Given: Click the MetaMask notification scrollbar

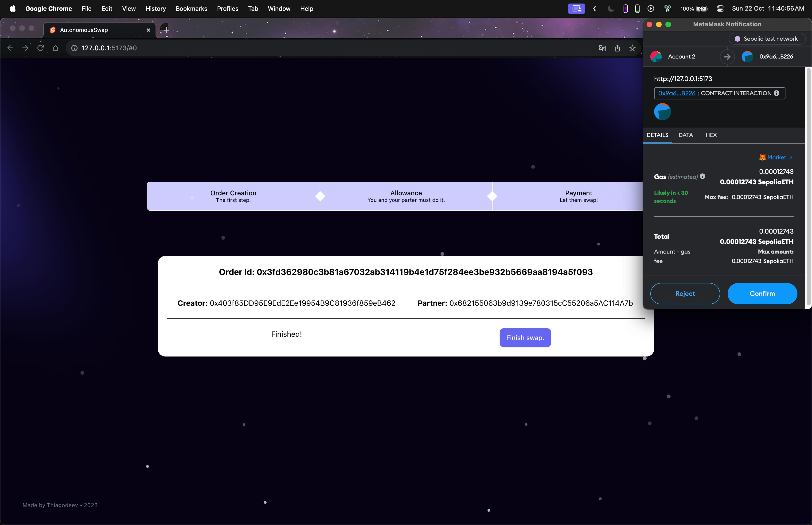Looking at the screenshot, I should (x=808, y=187).
